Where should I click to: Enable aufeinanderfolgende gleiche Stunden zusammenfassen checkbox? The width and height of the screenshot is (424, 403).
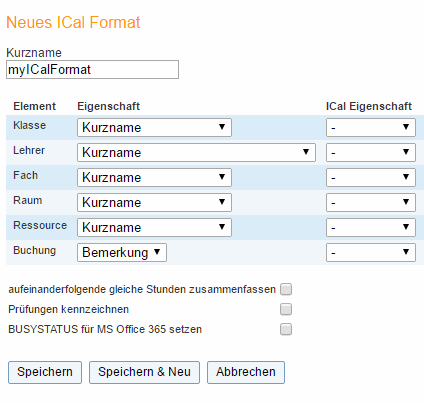[286, 289]
